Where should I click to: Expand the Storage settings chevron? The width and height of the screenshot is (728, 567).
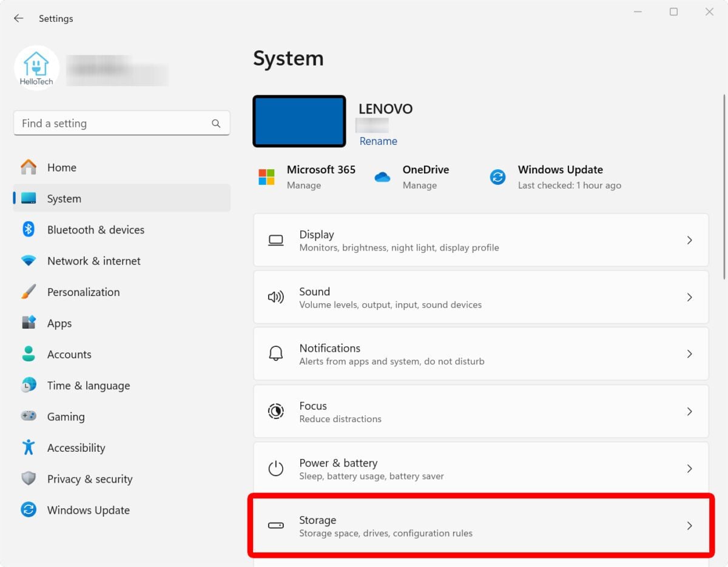[690, 526]
